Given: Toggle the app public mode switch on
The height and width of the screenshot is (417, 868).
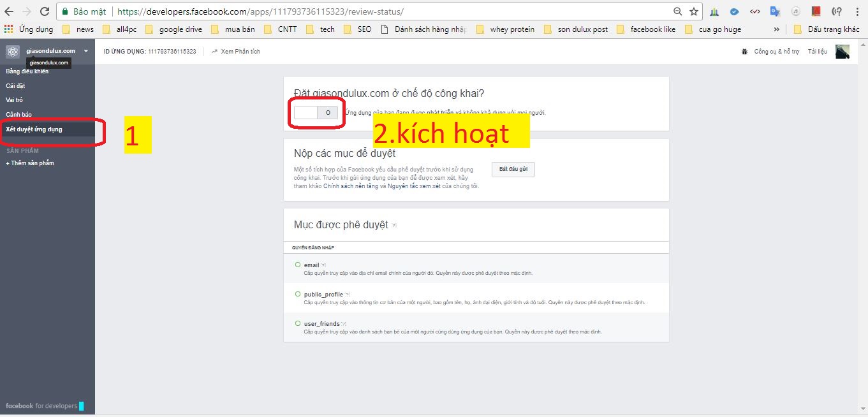Looking at the screenshot, I should click(x=316, y=112).
